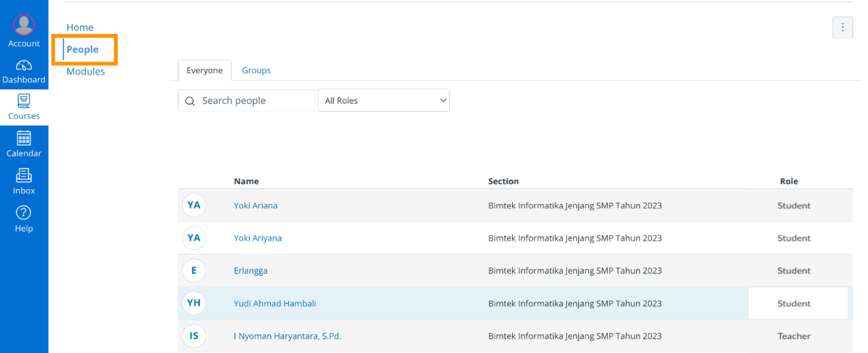Open Modules in course navigation
868x353 pixels.
[86, 72]
